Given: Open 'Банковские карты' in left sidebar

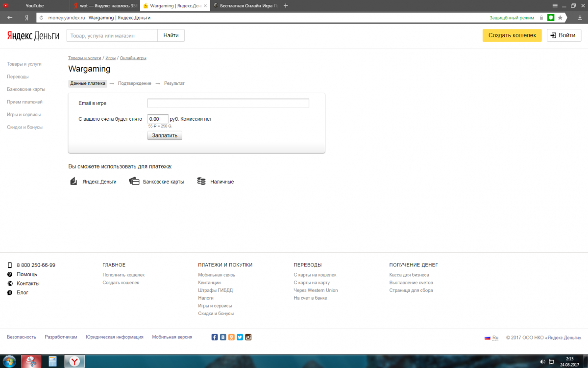Looking at the screenshot, I should click(x=26, y=89).
